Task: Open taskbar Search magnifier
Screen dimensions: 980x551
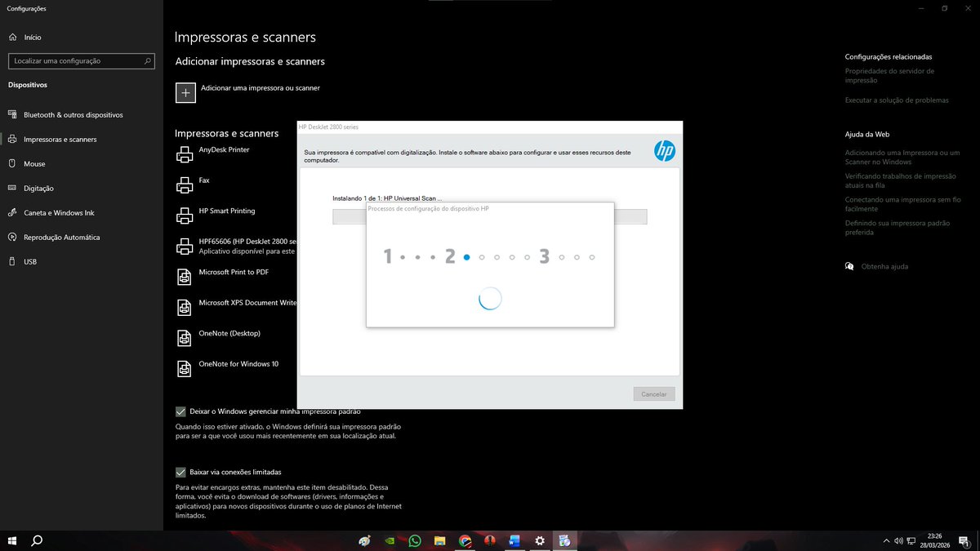Action: (x=37, y=540)
